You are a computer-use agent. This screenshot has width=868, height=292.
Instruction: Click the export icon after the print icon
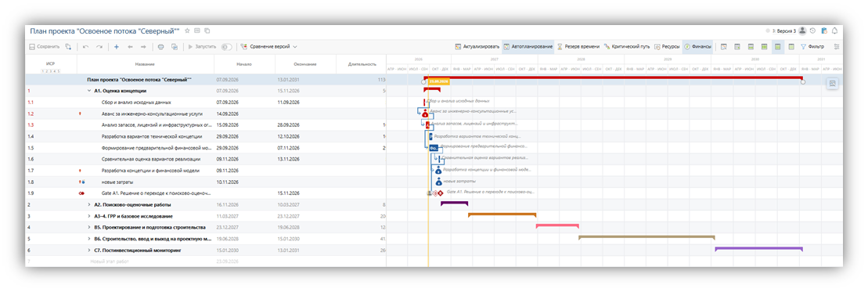click(175, 47)
